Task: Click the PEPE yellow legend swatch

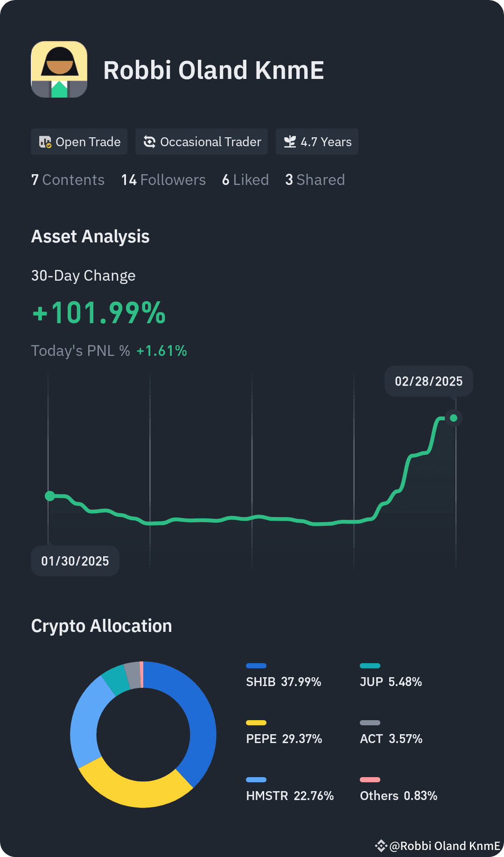Action: pos(256,722)
